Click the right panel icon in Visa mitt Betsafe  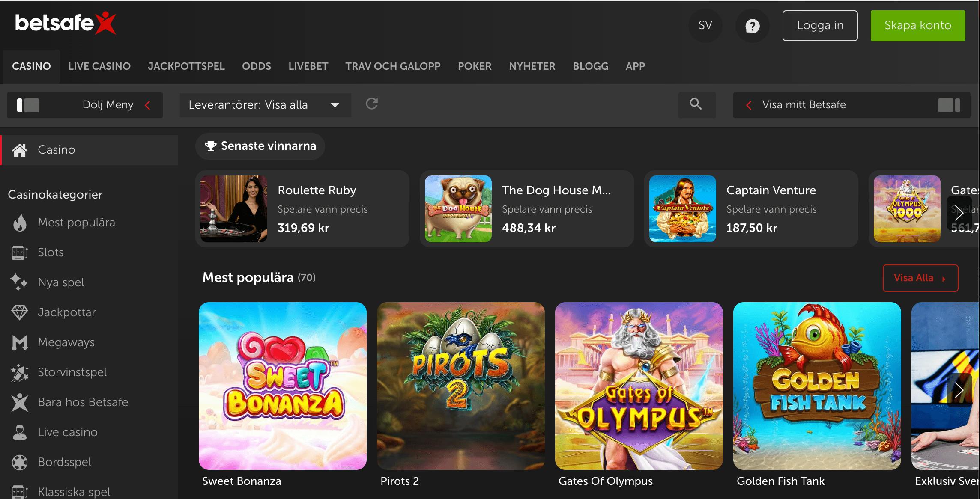click(x=949, y=105)
